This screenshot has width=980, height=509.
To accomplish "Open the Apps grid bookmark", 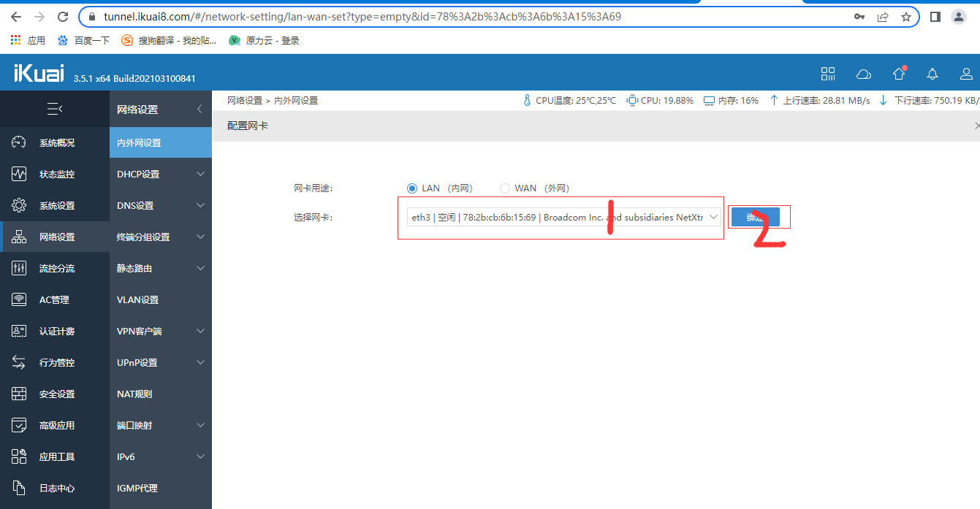I will 28,41.
